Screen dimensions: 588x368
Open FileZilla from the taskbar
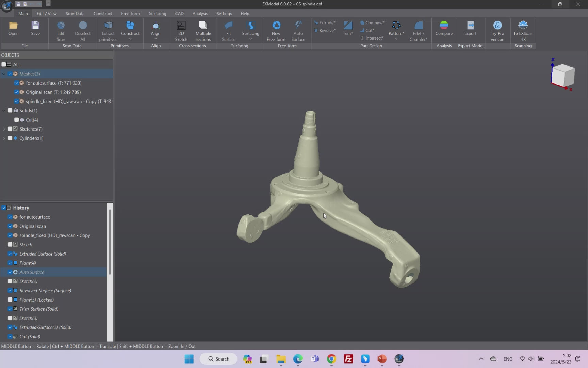348,359
